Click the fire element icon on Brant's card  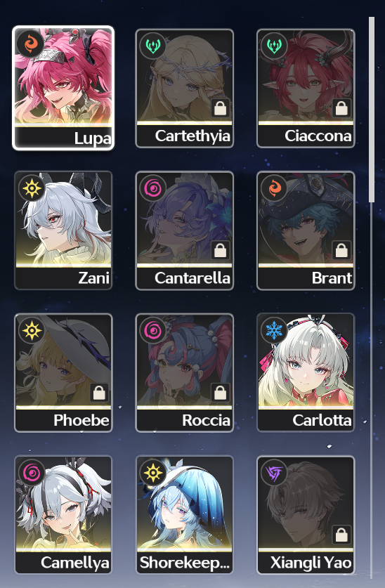(x=274, y=187)
